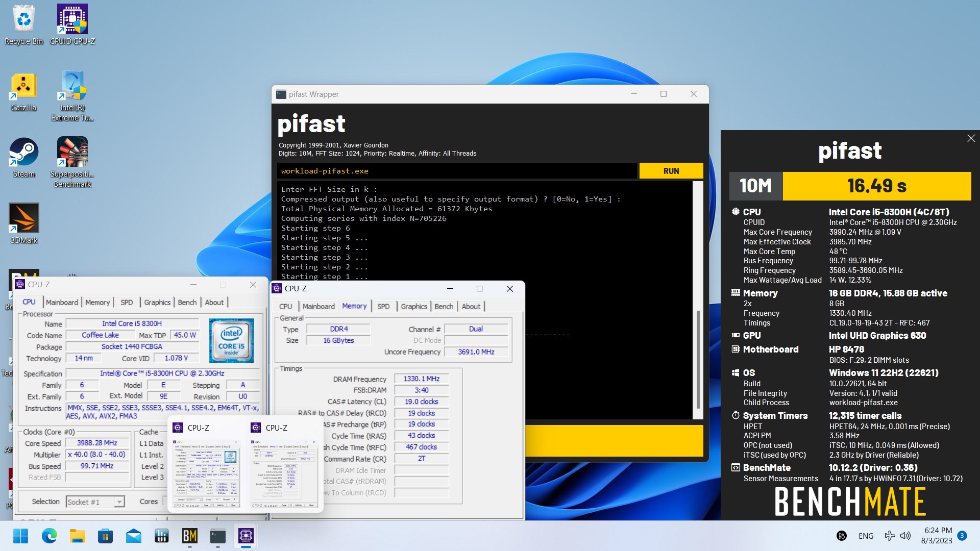Screen dimensions: 980x551
Task: Open Graphics tab in left CPU-Z window
Action: 157,302
